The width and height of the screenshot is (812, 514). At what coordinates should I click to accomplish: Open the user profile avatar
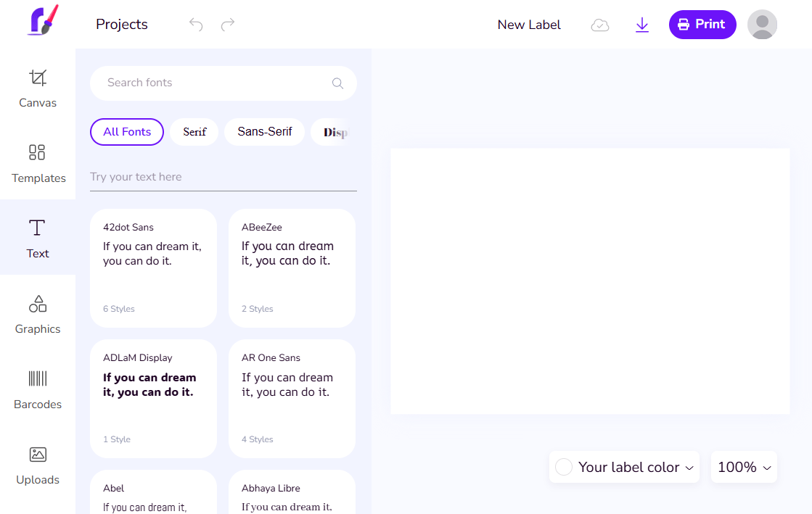coord(762,25)
